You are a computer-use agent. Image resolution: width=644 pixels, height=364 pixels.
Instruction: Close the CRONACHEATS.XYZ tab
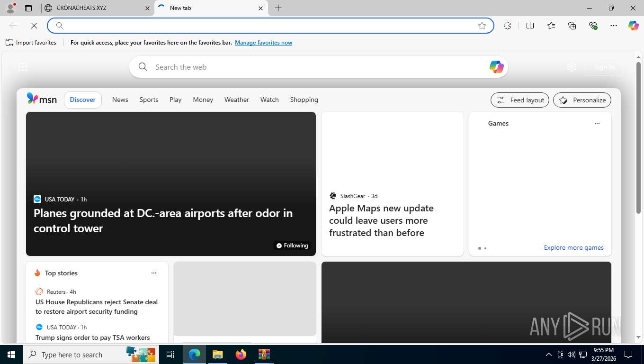pos(147,8)
